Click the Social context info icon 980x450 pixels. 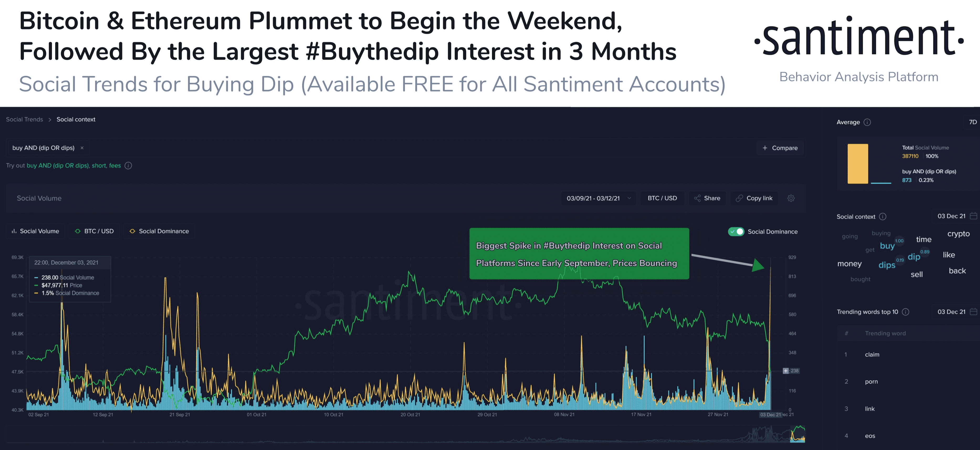coord(883,217)
